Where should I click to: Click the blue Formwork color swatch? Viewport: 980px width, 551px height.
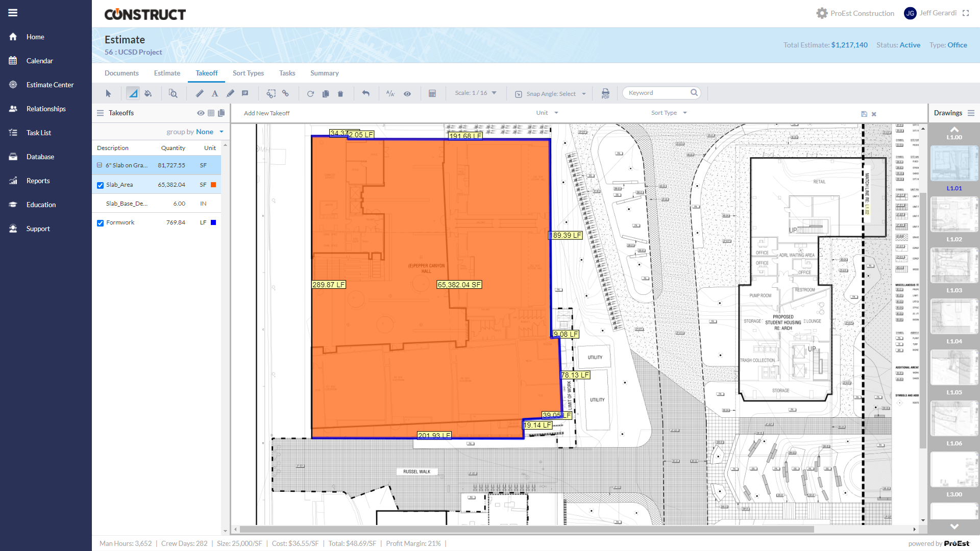pos(213,222)
